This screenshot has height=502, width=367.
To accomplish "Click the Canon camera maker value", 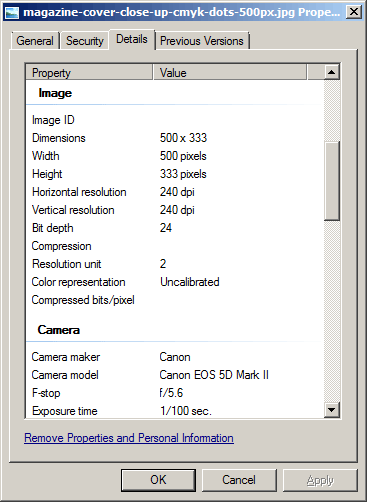I will 175,357.
